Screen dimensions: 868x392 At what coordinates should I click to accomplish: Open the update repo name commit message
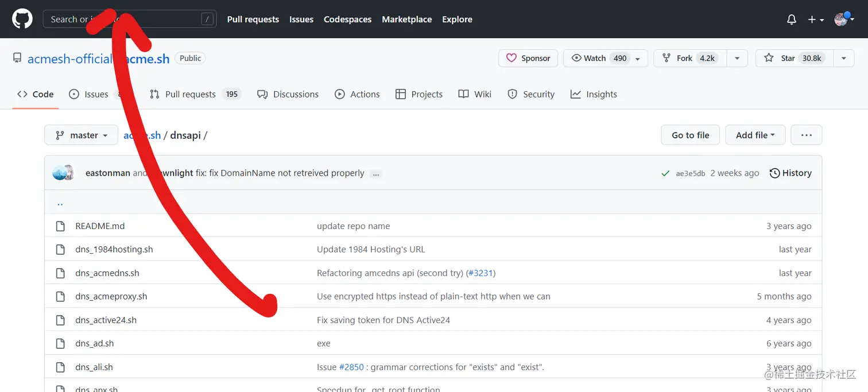point(353,226)
